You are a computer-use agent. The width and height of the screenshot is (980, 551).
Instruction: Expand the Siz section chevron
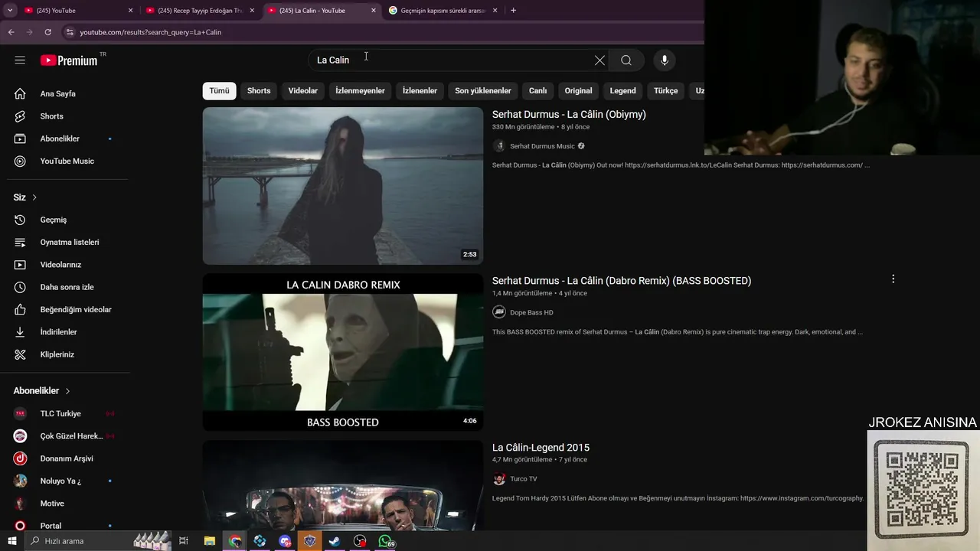[x=34, y=197]
